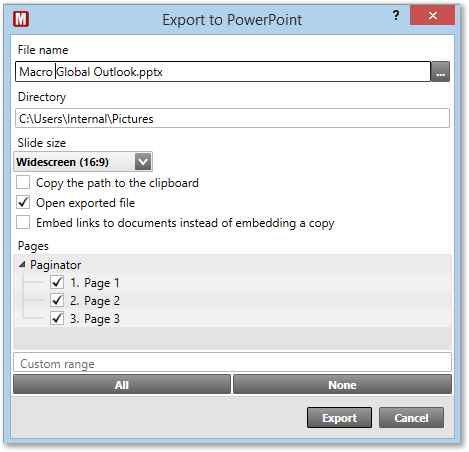469x452 pixels.
Task: Select the '1. Page 1' row text
Action: click(x=95, y=283)
